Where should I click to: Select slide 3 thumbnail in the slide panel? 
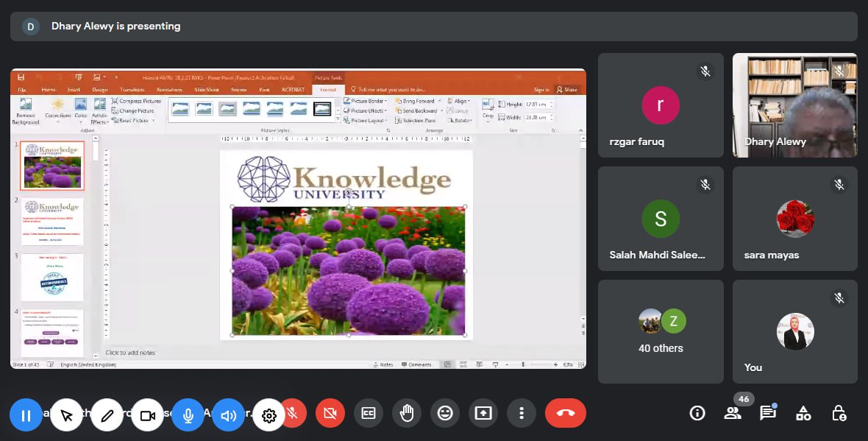pyautogui.click(x=52, y=278)
